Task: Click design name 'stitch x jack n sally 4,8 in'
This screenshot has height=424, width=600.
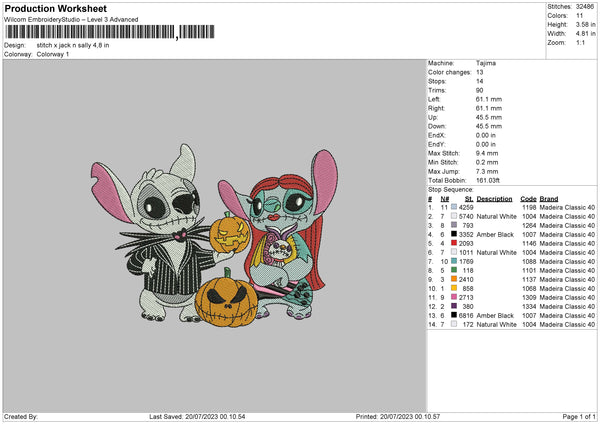Action: (x=73, y=45)
